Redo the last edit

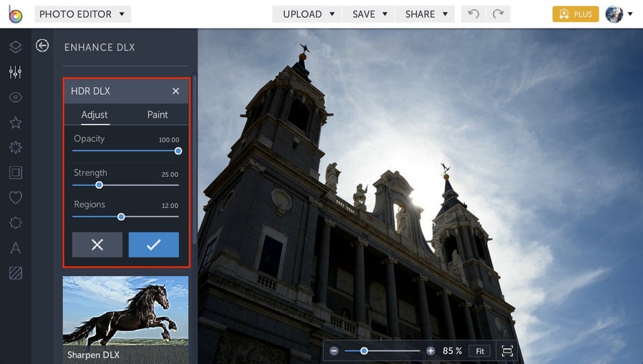[498, 14]
